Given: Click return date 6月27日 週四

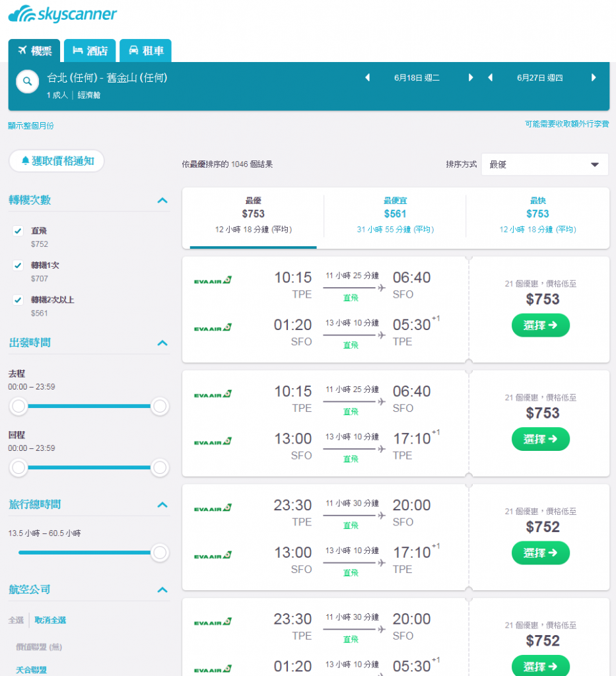Looking at the screenshot, I should pos(539,78).
